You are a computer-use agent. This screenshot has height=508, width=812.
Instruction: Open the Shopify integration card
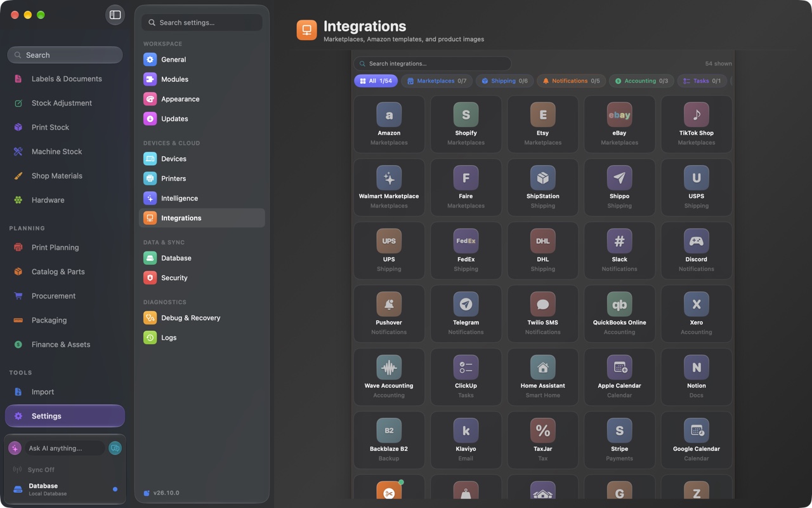click(466, 124)
